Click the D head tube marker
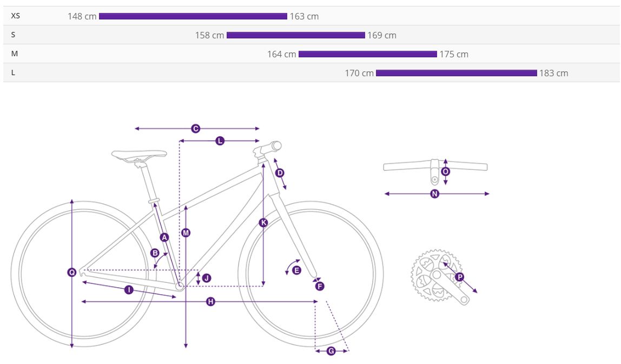Image resolution: width=621 pixels, height=364 pixels. tap(280, 173)
